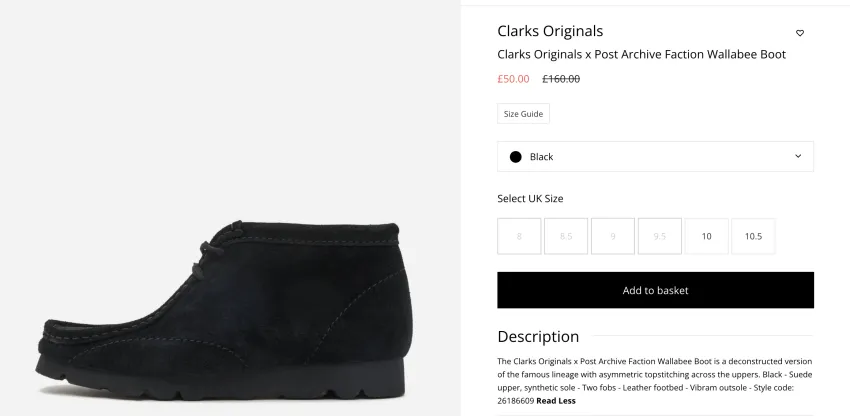Pick the unavailable size 9 box
Screen dimensions: 850x416
613,236
